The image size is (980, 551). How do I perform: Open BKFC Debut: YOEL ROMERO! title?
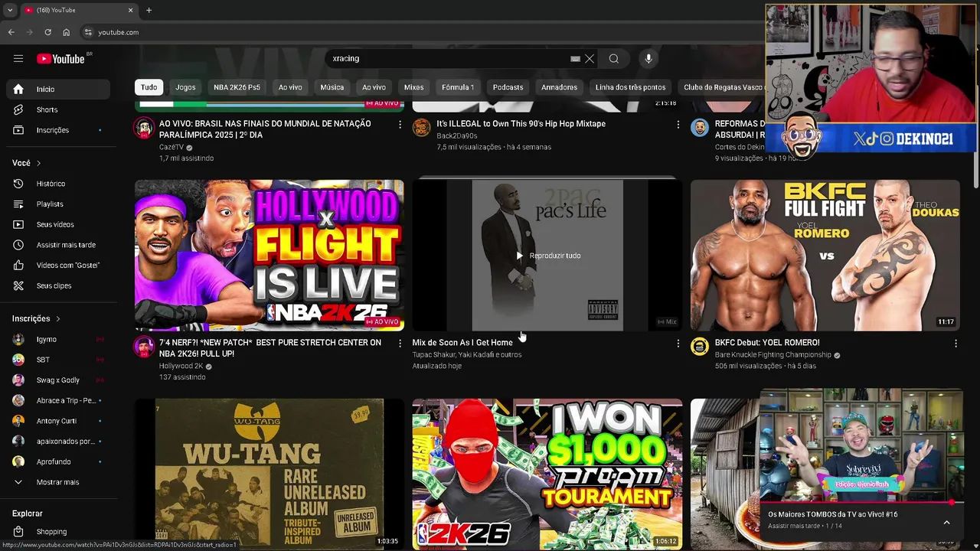point(767,343)
